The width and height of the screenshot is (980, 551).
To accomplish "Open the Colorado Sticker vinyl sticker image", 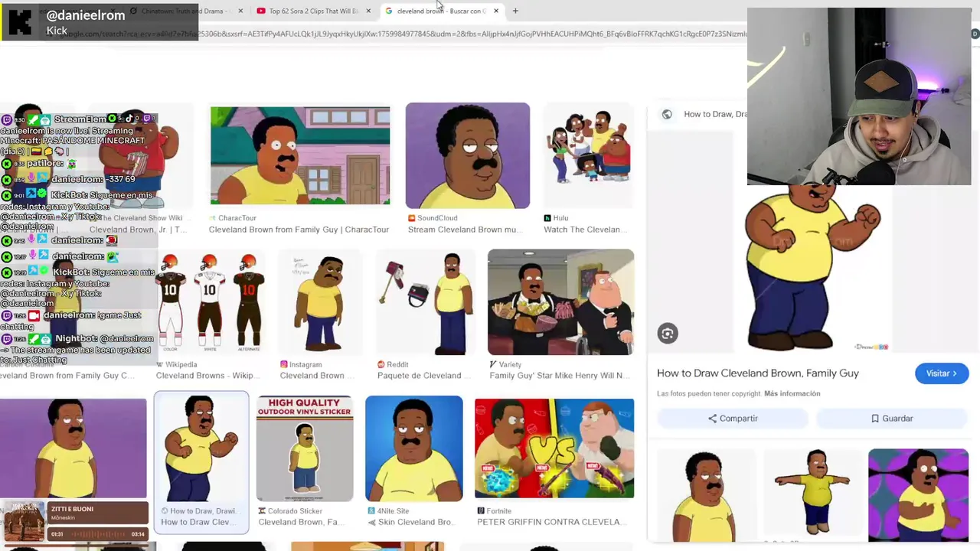I will point(305,448).
